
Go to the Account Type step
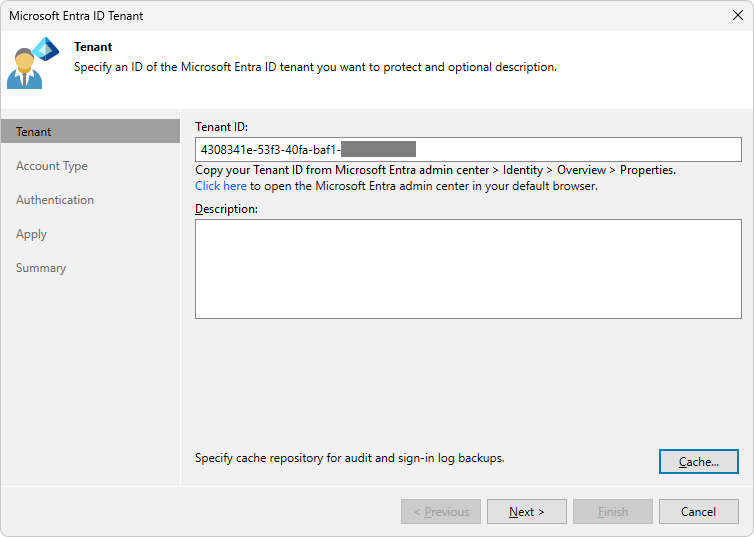tap(51, 166)
